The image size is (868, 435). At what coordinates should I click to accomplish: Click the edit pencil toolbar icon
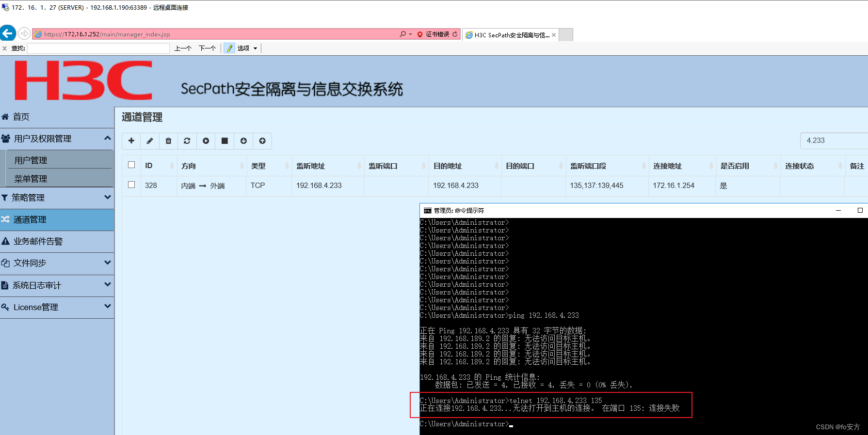point(150,141)
